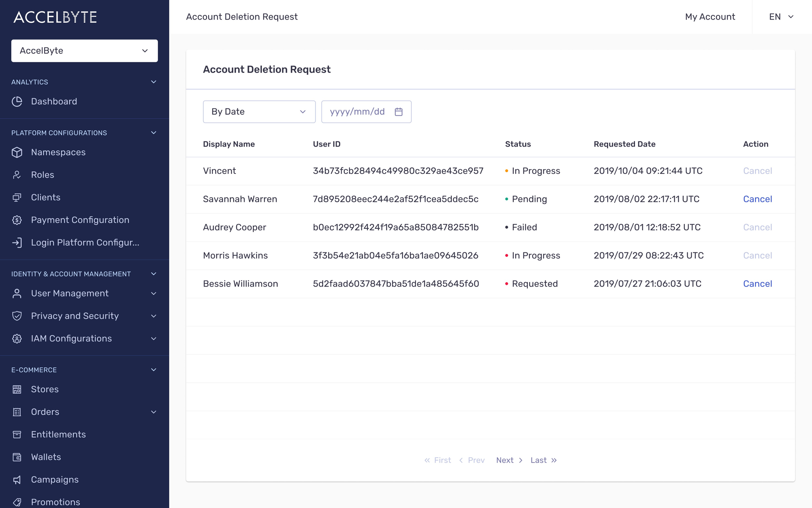This screenshot has width=812, height=508.
Task: Click the First page button
Action: [438, 460]
